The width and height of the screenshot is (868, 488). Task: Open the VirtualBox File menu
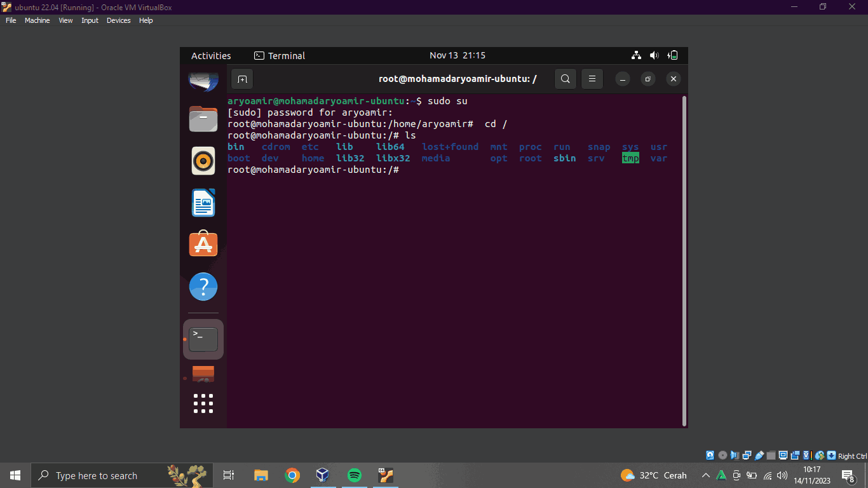(x=11, y=20)
